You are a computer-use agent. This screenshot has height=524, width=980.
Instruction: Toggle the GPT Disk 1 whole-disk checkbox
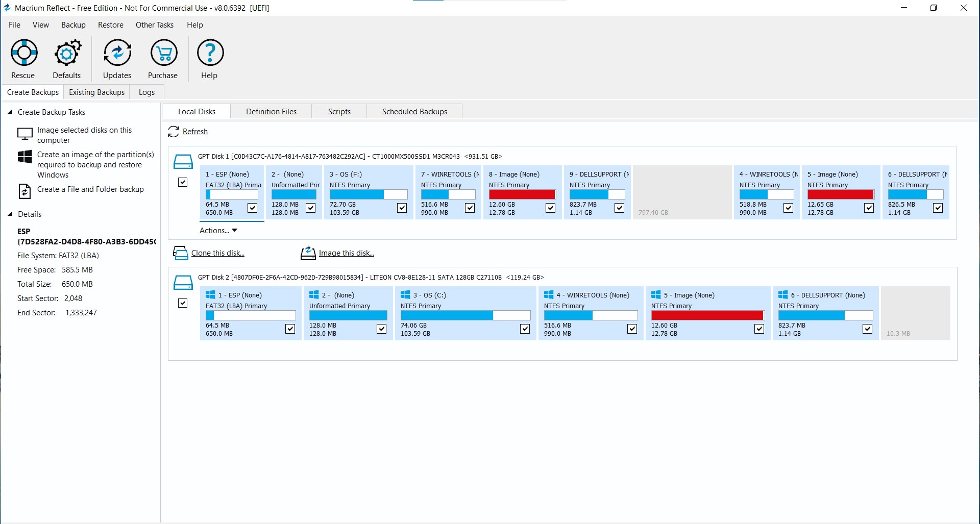(x=183, y=182)
